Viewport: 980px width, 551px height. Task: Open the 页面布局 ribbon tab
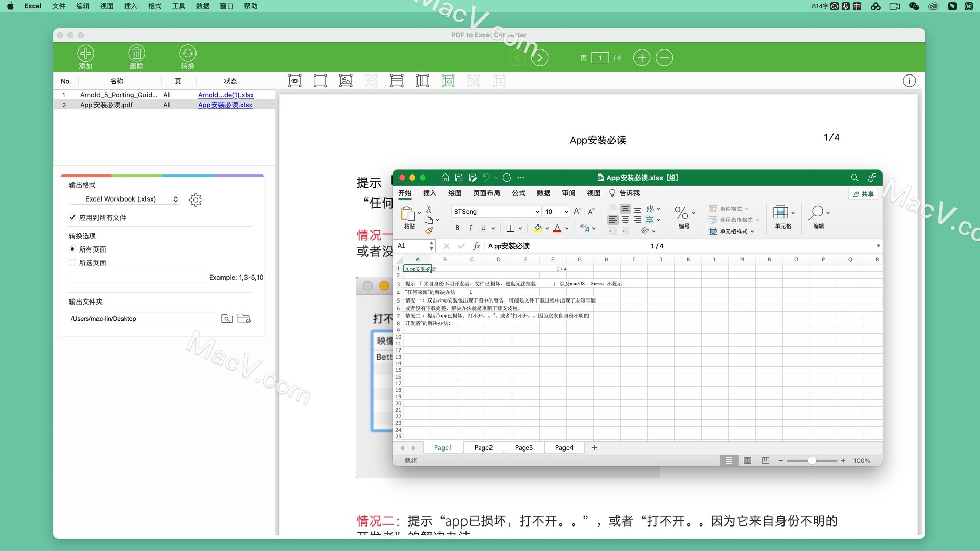tap(486, 193)
